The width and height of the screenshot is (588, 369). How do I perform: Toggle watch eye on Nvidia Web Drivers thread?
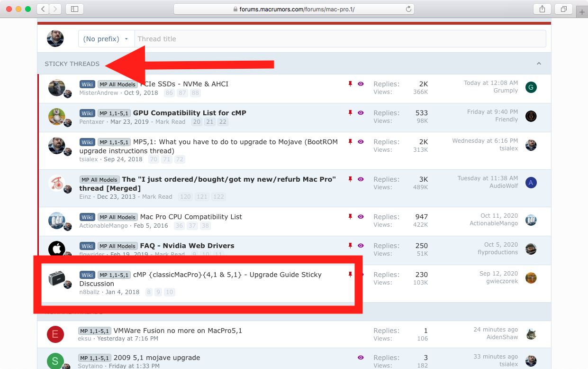click(361, 246)
